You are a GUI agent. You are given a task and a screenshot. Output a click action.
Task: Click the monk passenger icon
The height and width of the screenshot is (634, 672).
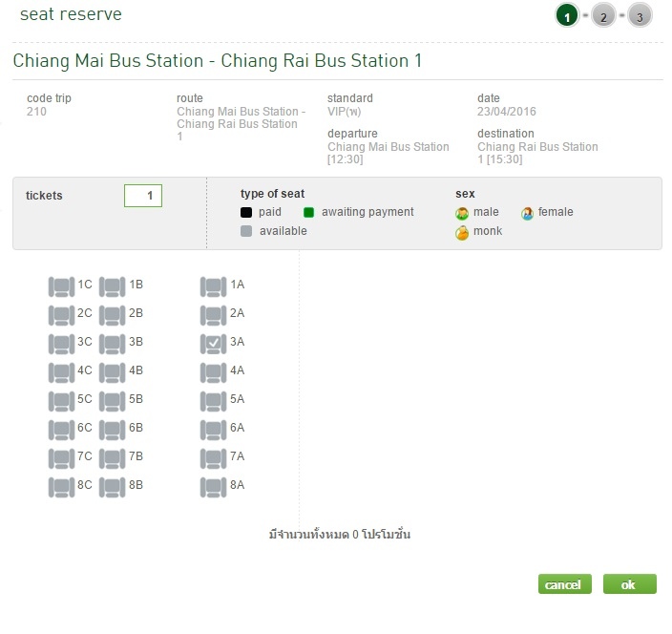tap(462, 232)
